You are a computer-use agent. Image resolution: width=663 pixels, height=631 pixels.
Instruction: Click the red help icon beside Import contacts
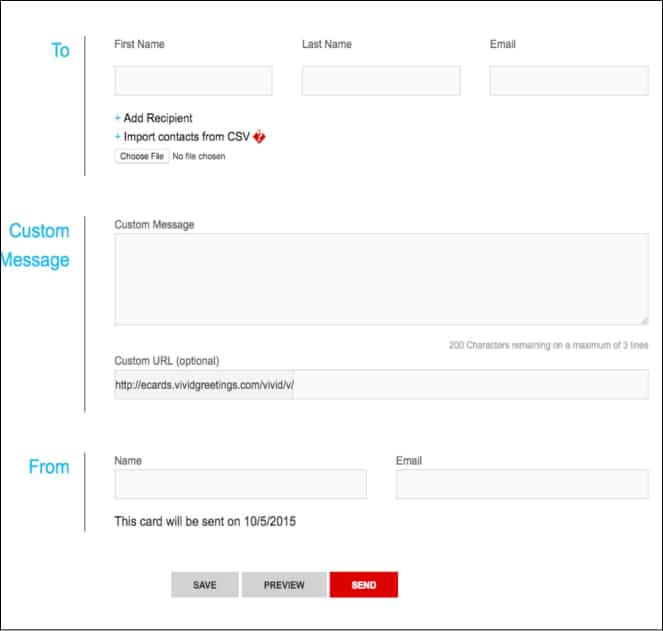coord(260,137)
